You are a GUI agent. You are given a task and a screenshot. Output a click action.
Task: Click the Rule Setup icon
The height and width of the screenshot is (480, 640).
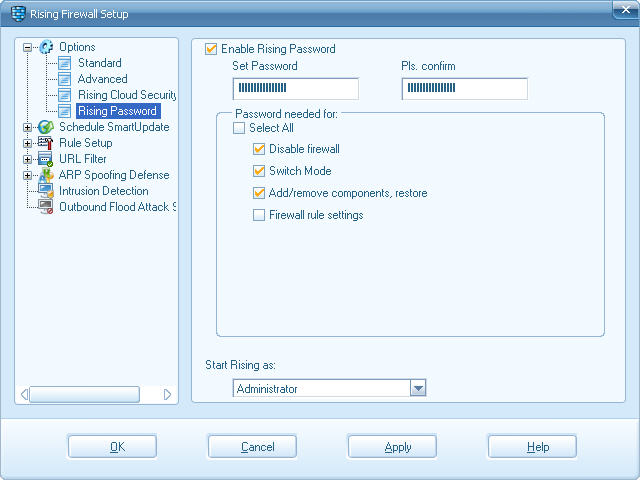[46, 143]
